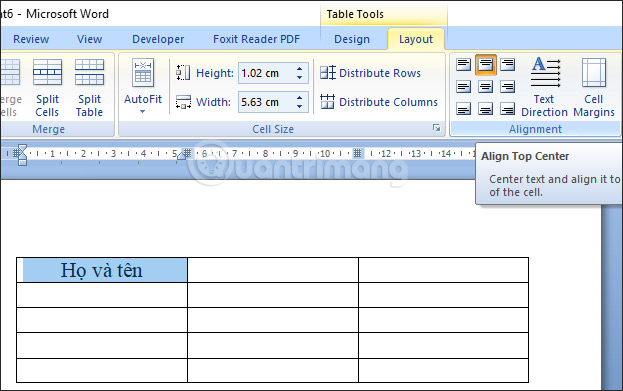Switch to the Developer tab
623x391 pixels.
tap(158, 39)
